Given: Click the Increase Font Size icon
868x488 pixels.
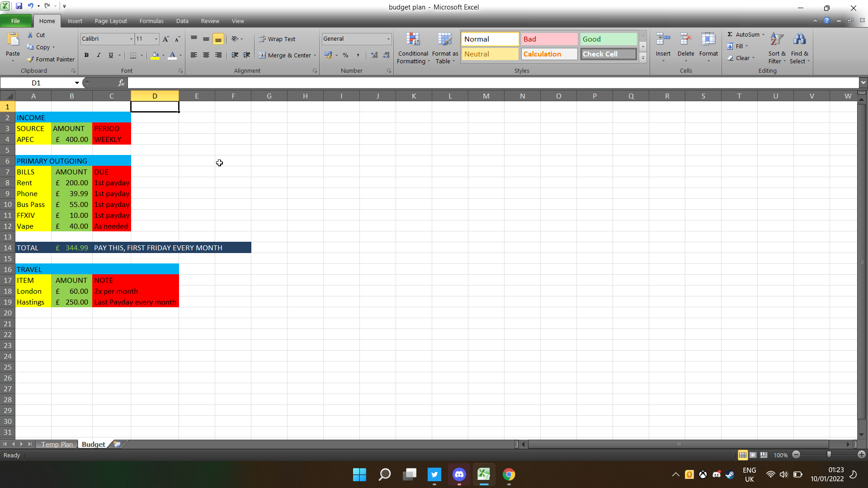Looking at the screenshot, I should [166, 39].
